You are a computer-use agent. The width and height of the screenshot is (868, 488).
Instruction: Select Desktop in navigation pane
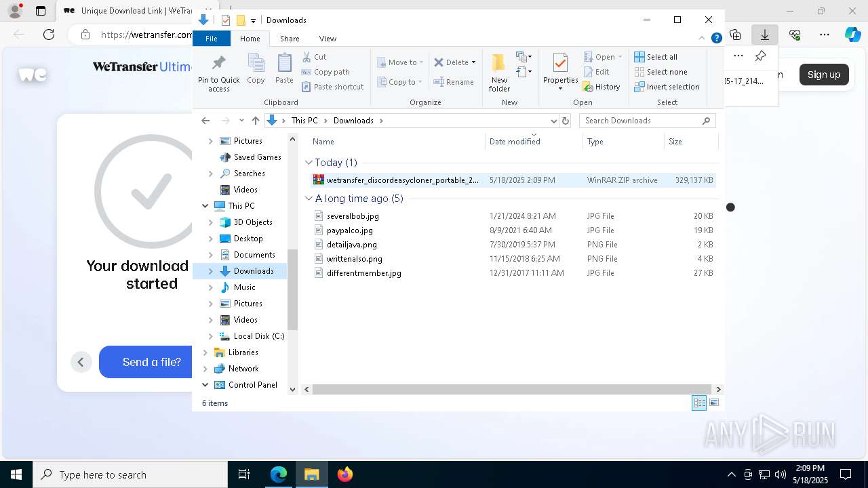tap(248, 239)
